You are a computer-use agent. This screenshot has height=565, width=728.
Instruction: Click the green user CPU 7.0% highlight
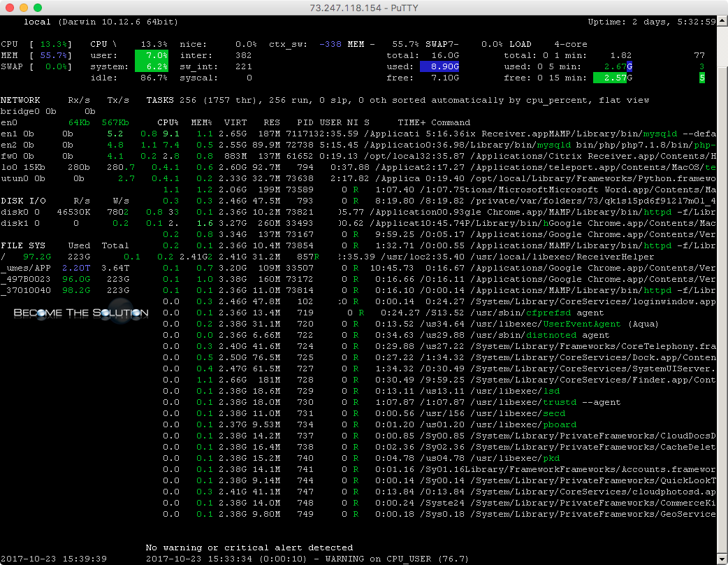(x=152, y=55)
